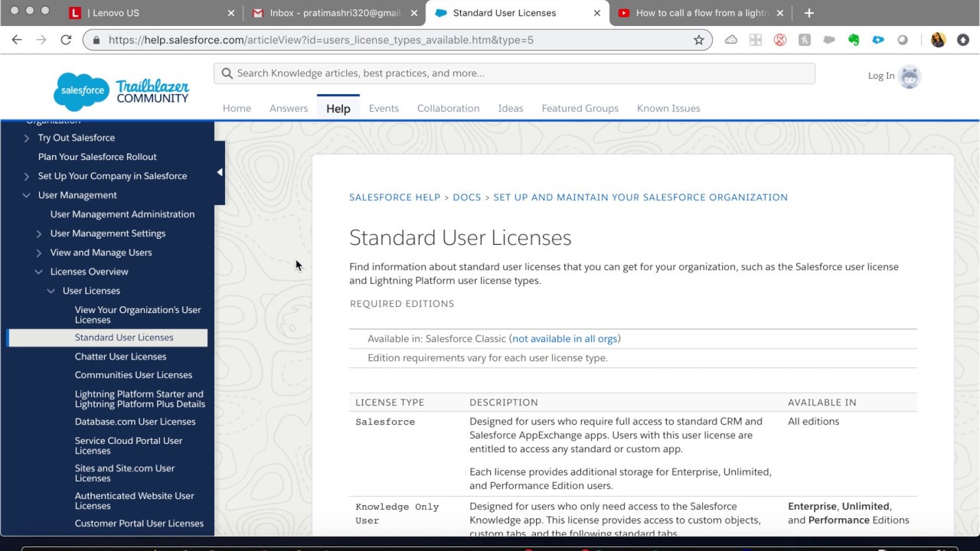Open Lightning Platform Starter and Plus Details
This screenshot has height=551, width=980.
pos(140,399)
